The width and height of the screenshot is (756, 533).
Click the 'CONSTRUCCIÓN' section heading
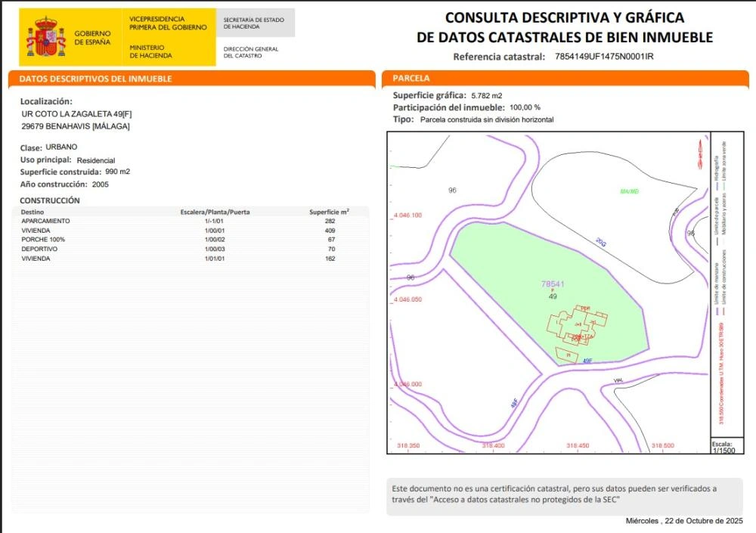(50, 200)
